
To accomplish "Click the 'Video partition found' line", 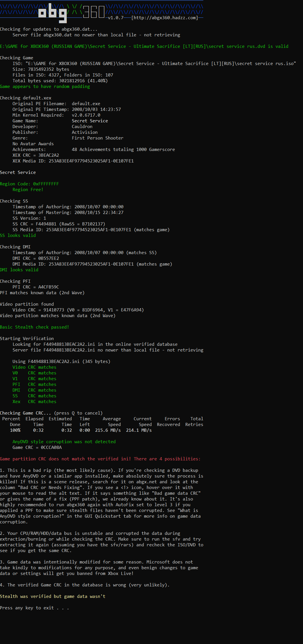I will [27, 304].
